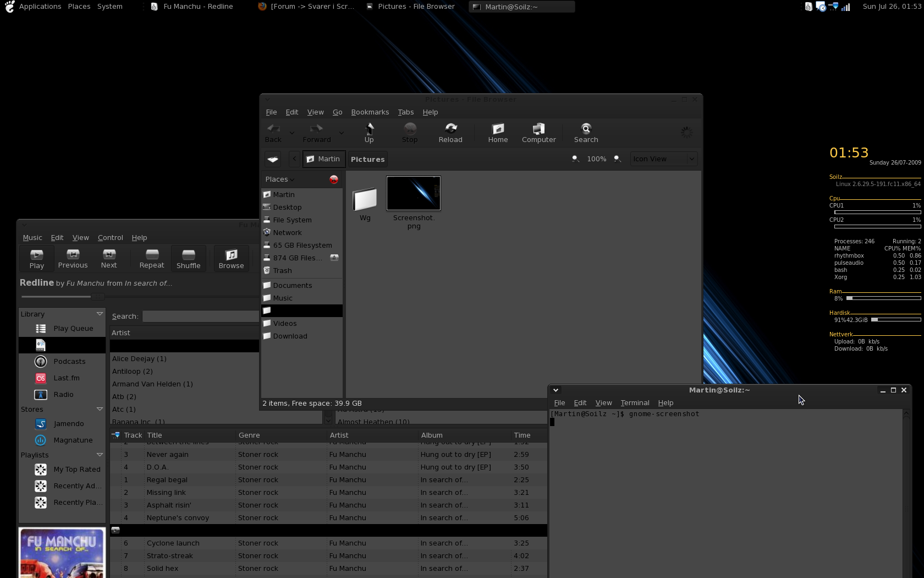Select artist Armand Van Helden (1)
The image size is (924, 578).
tap(184, 384)
